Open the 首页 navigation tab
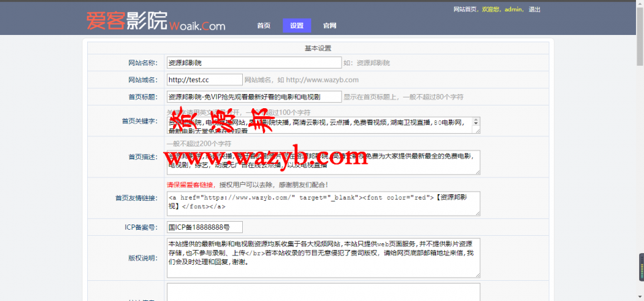 (x=264, y=26)
